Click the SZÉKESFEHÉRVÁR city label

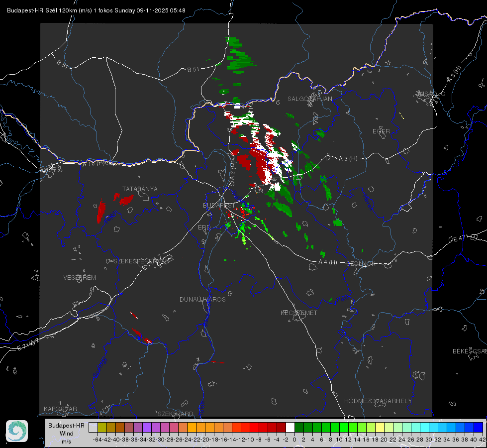click(141, 261)
